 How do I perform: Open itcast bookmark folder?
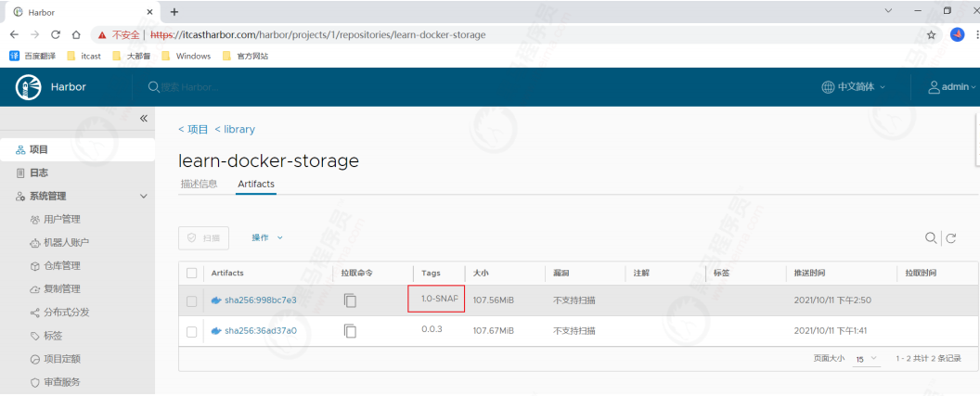[84, 57]
